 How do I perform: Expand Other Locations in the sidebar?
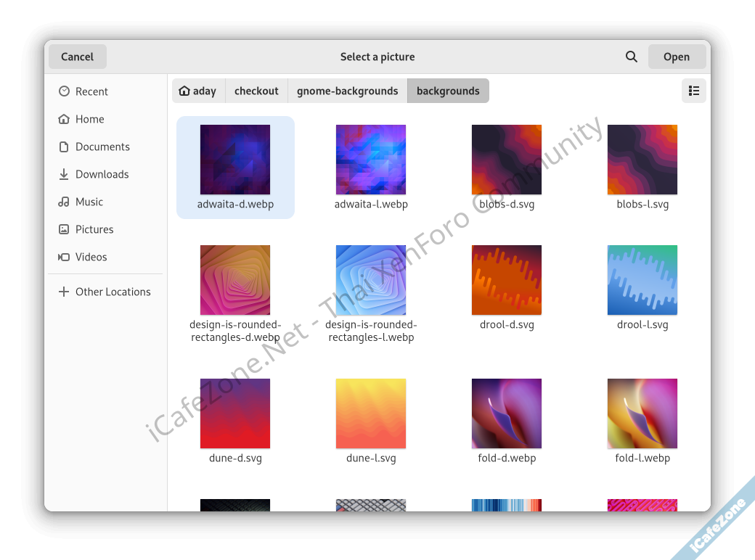tap(113, 292)
